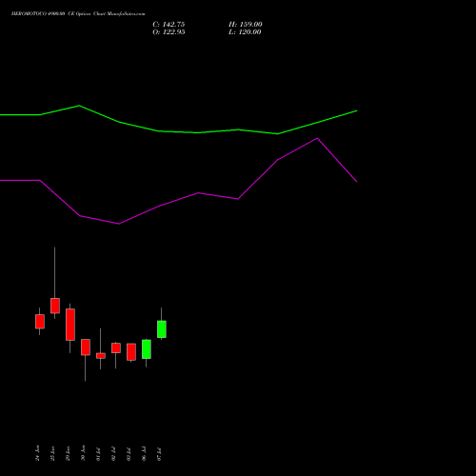Select the high value H: 159.00

pyautogui.click(x=246, y=25)
